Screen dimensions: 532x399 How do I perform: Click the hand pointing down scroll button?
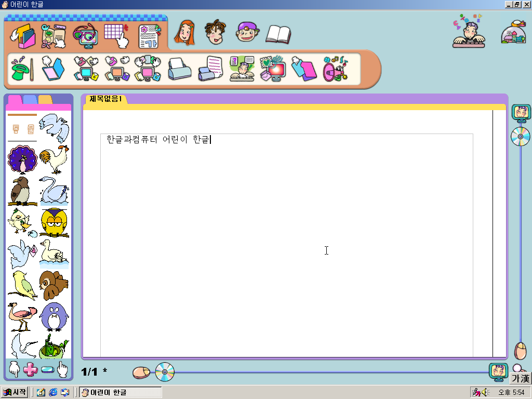pos(14,369)
